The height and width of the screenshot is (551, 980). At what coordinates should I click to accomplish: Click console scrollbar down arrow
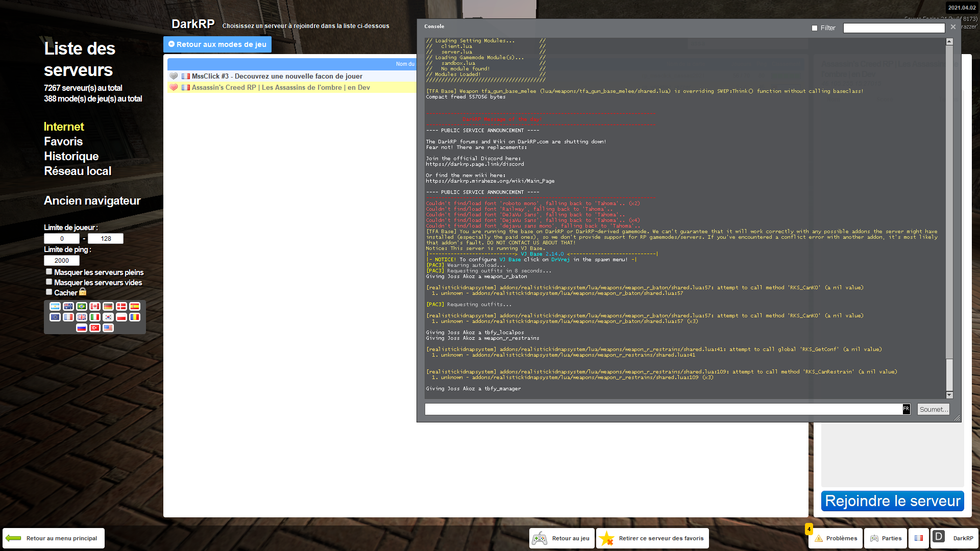949,395
